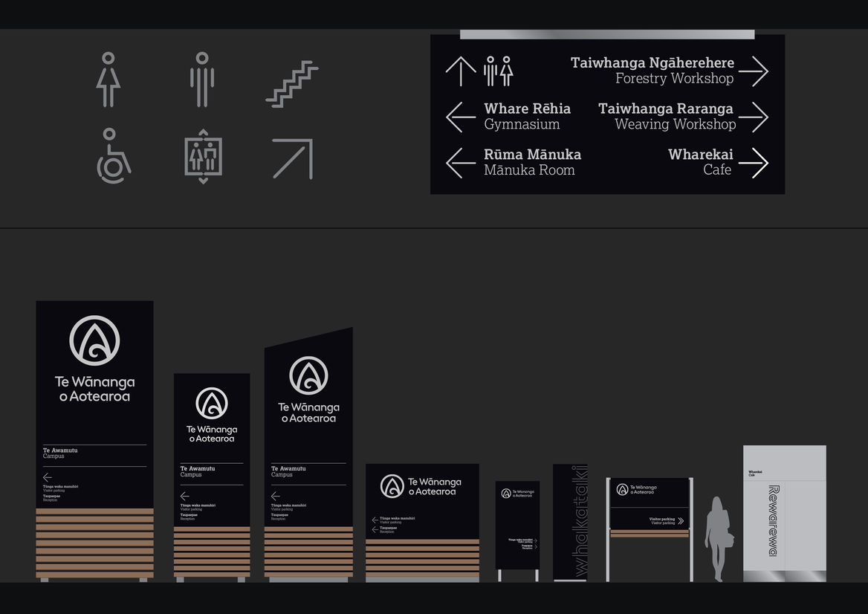The image size is (868, 614).
Task: Click the right arrow beside Taiwhanga Ngāherehere
Action: tap(754, 71)
